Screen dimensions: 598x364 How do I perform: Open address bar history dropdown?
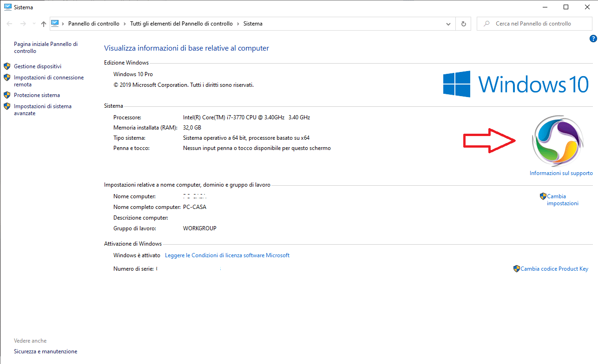pyautogui.click(x=448, y=24)
